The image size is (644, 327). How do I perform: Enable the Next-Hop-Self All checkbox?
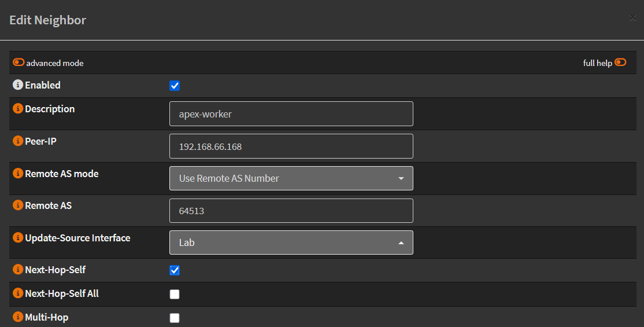(175, 294)
